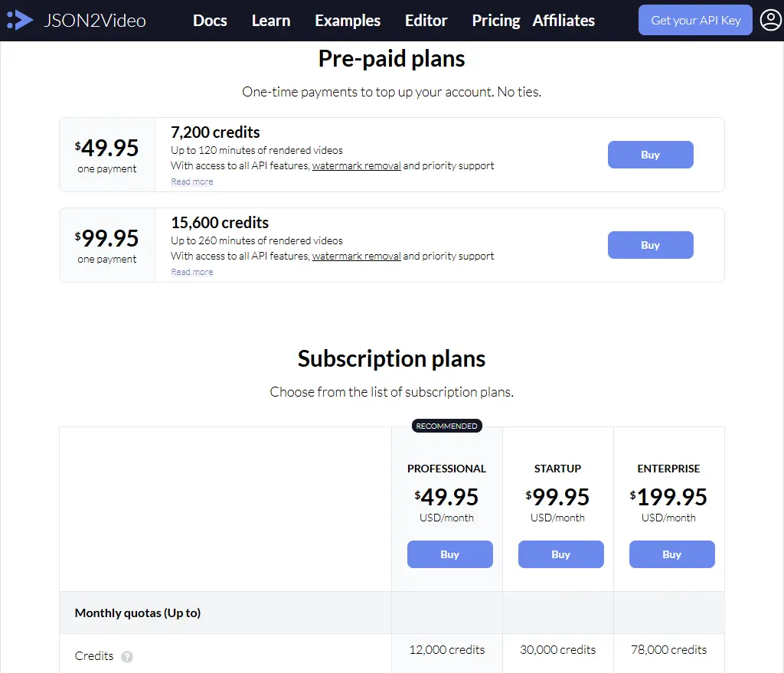
Task: Buy the Enterprise subscription plan
Action: pyautogui.click(x=671, y=554)
